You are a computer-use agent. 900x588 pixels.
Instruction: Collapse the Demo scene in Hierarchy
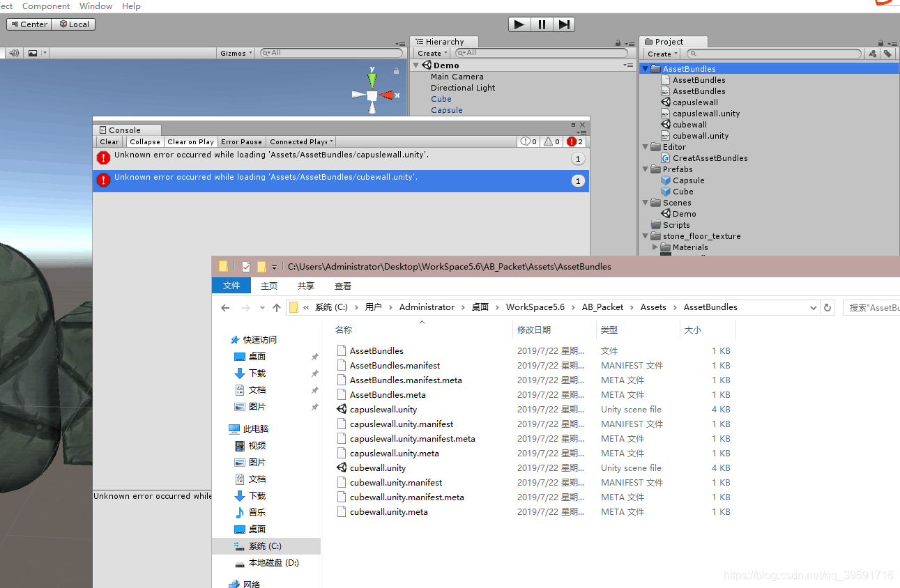pos(416,65)
